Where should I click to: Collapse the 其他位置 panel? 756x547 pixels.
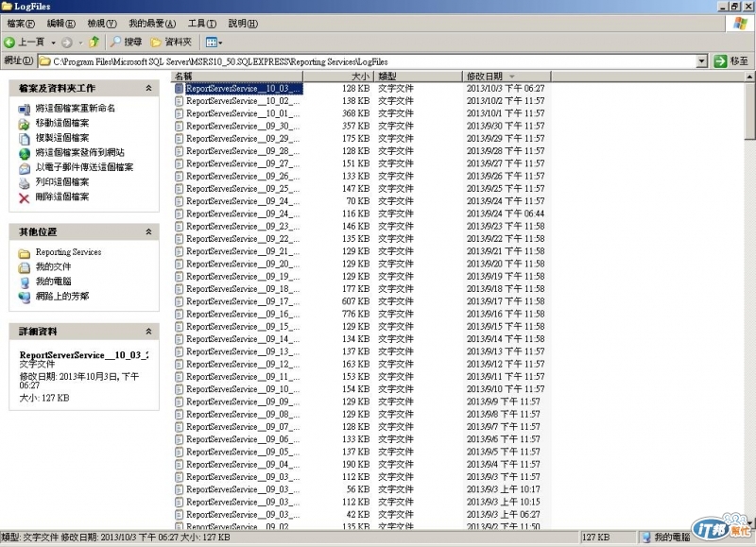148,231
